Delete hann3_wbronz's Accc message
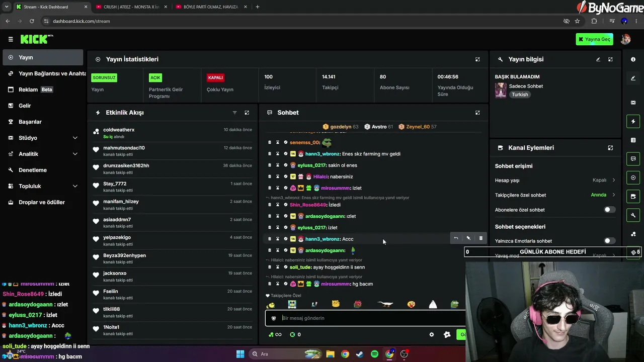 [x=480, y=238]
